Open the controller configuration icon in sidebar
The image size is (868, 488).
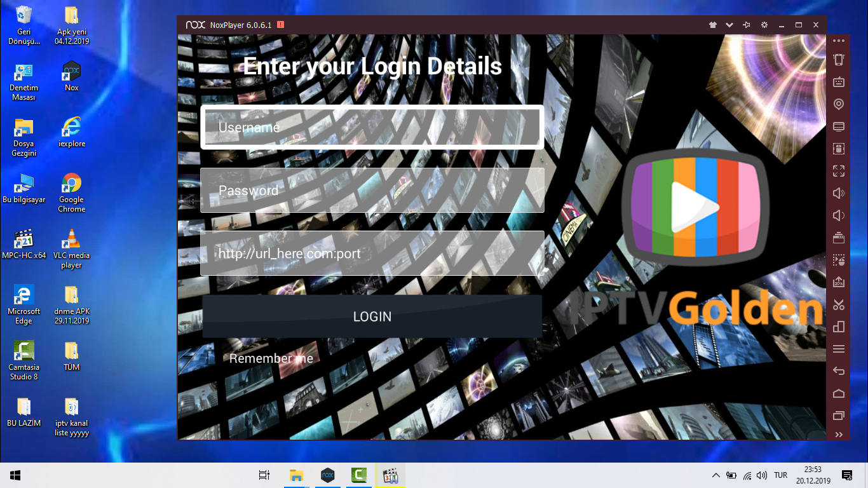(839, 149)
